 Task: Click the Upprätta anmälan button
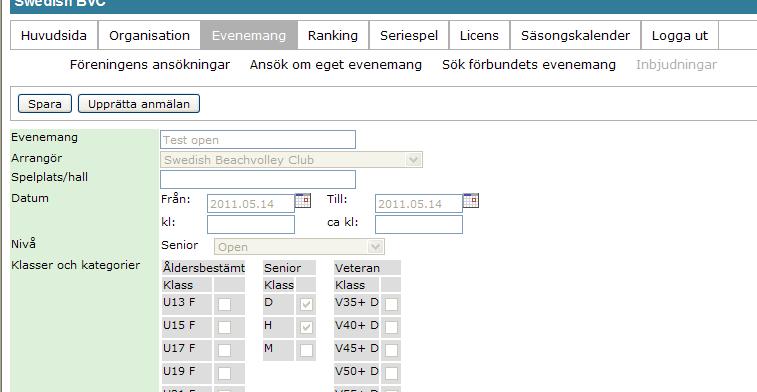pos(139,104)
